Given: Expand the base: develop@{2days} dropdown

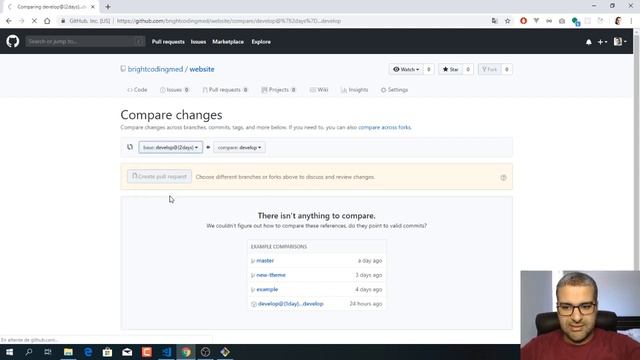Looking at the screenshot, I should pyautogui.click(x=170, y=147).
